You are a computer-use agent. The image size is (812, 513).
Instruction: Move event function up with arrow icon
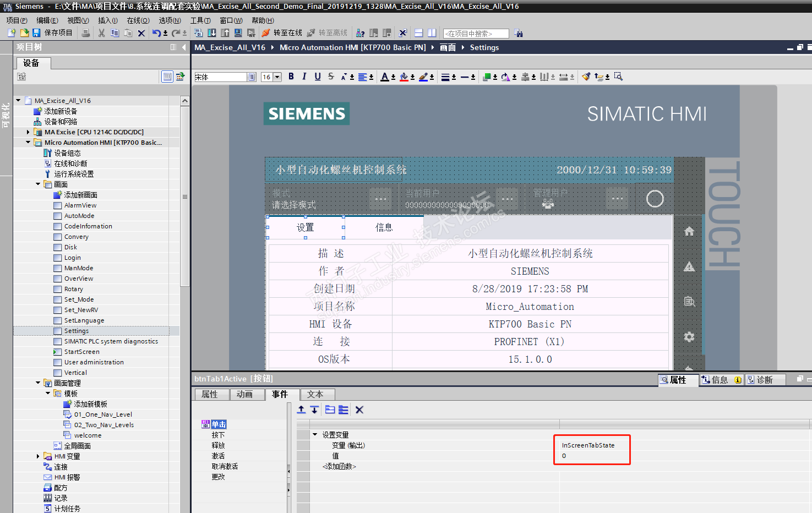tap(301, 410)
